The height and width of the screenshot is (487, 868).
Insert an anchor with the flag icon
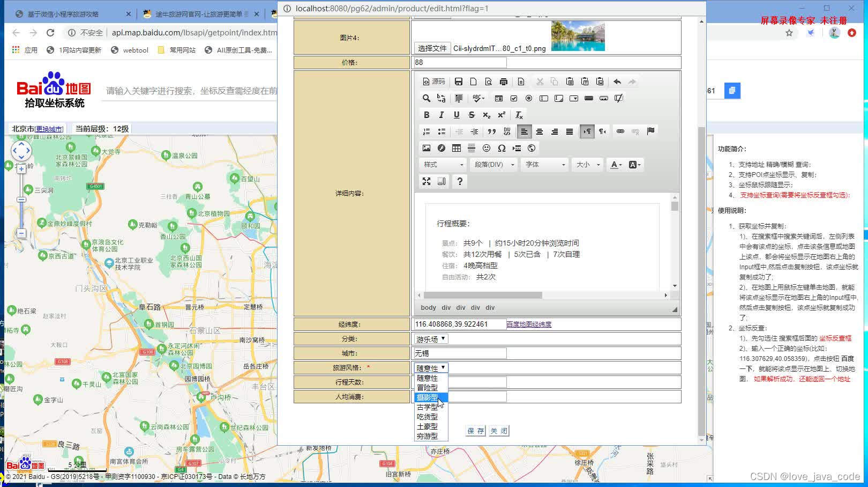(650, 131)
